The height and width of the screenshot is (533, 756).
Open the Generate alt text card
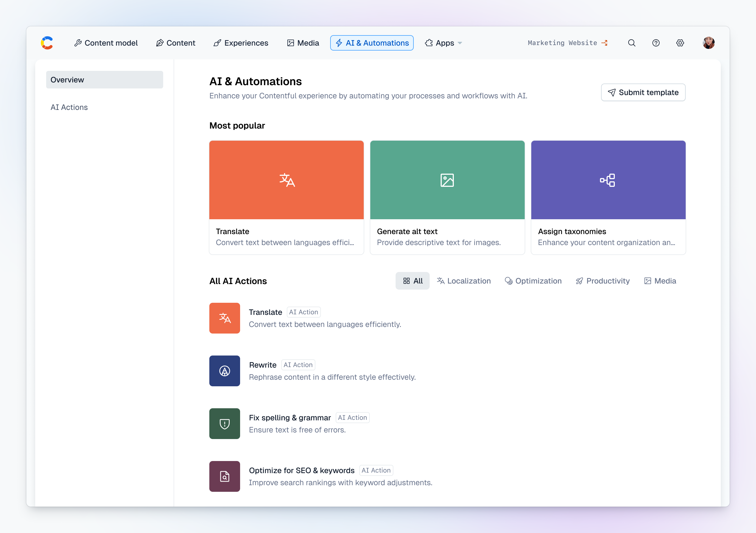[447, 198]
